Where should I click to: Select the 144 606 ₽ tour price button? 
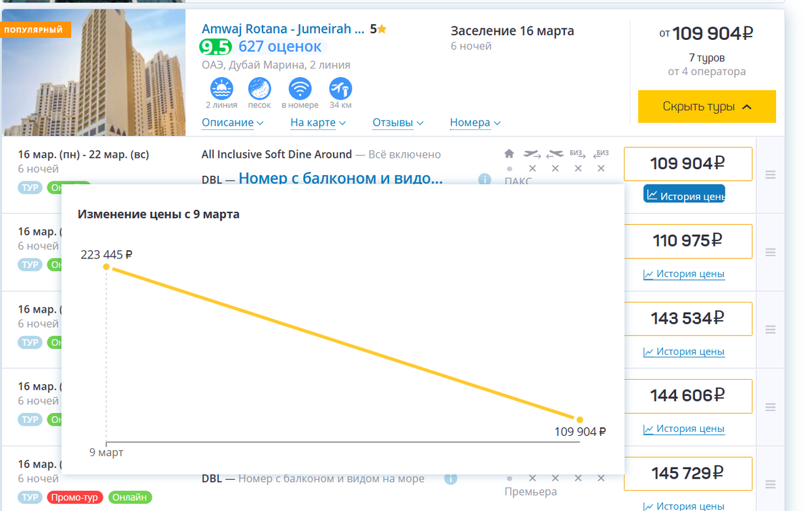tap(687, 395)
